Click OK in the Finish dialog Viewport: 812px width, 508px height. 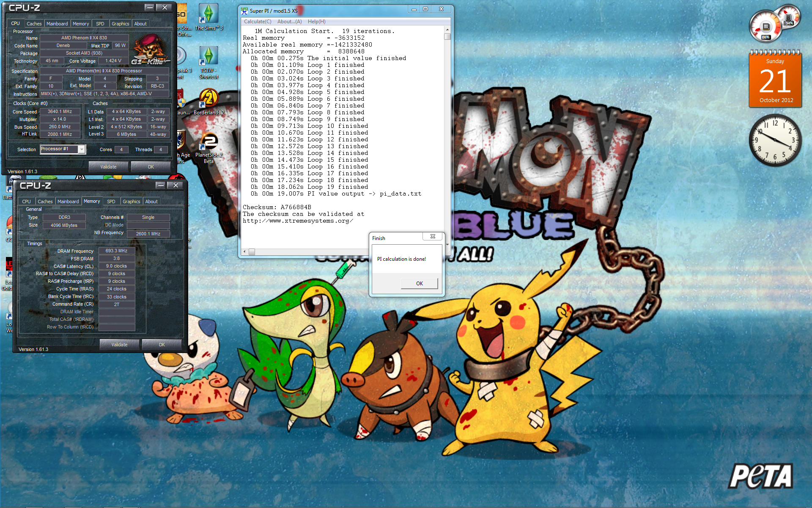click(419, 284)
